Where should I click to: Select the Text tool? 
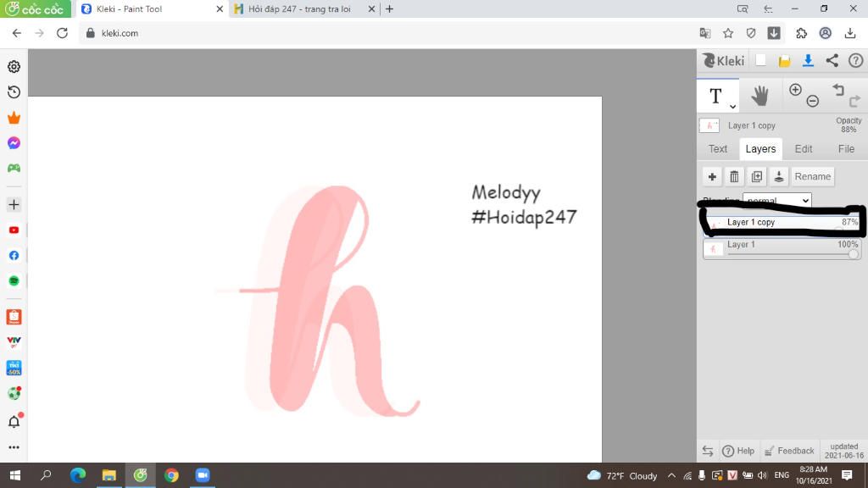coord(715,96)
